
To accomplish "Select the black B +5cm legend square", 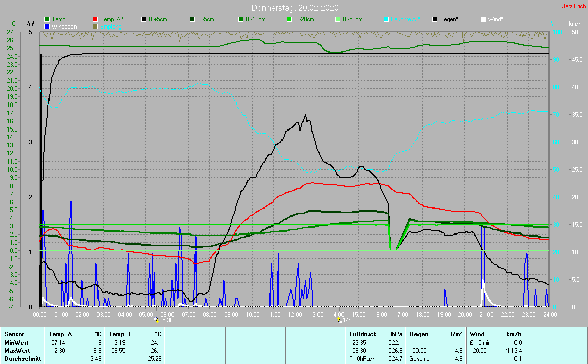I will pyautogui.click(x=144, y=19).
